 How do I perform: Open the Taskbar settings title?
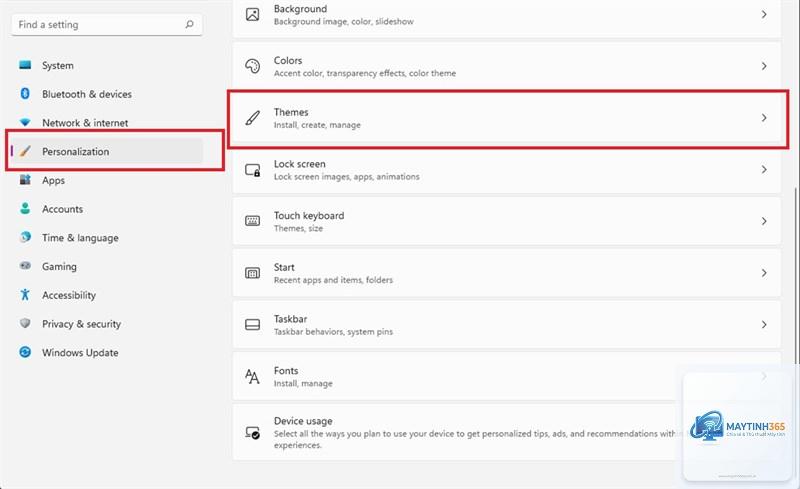290,319
